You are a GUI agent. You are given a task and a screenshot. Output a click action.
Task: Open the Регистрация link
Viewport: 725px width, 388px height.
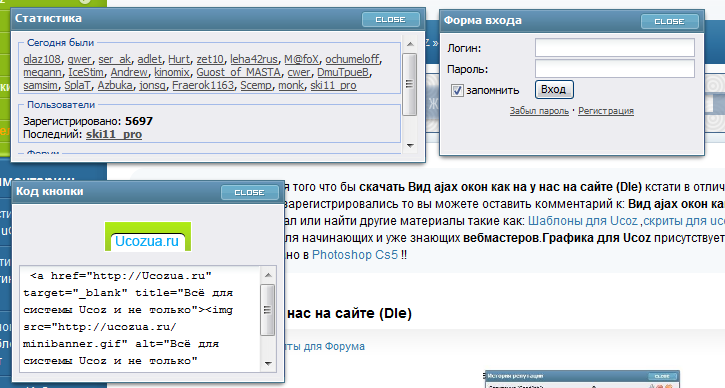click(606, 111)
